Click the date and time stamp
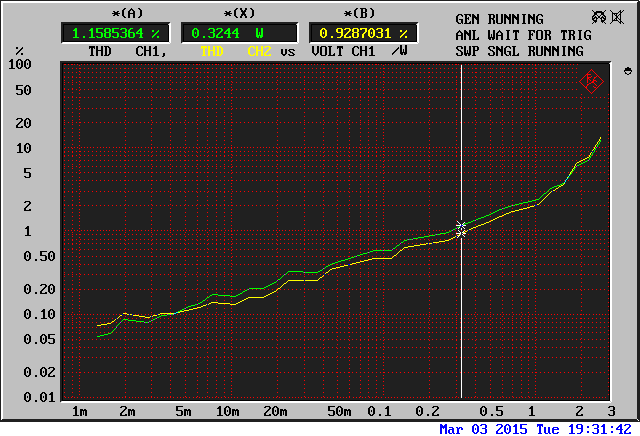Viewport: 640px width, 436px height. tap(535, 428)
